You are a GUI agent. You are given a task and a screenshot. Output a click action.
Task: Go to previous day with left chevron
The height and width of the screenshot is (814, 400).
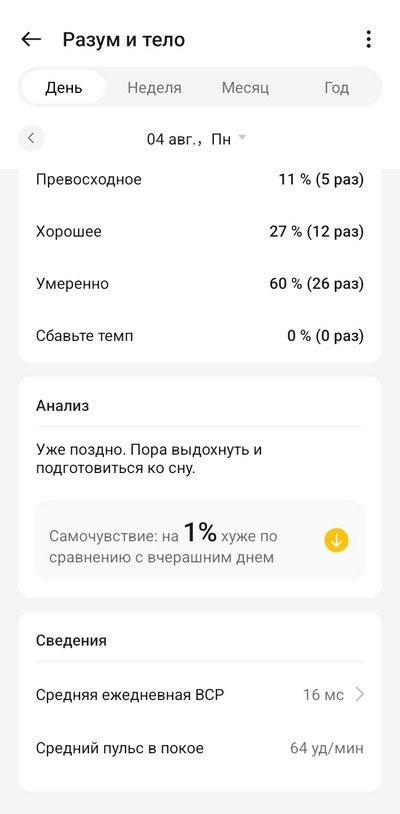pos(31,138)
